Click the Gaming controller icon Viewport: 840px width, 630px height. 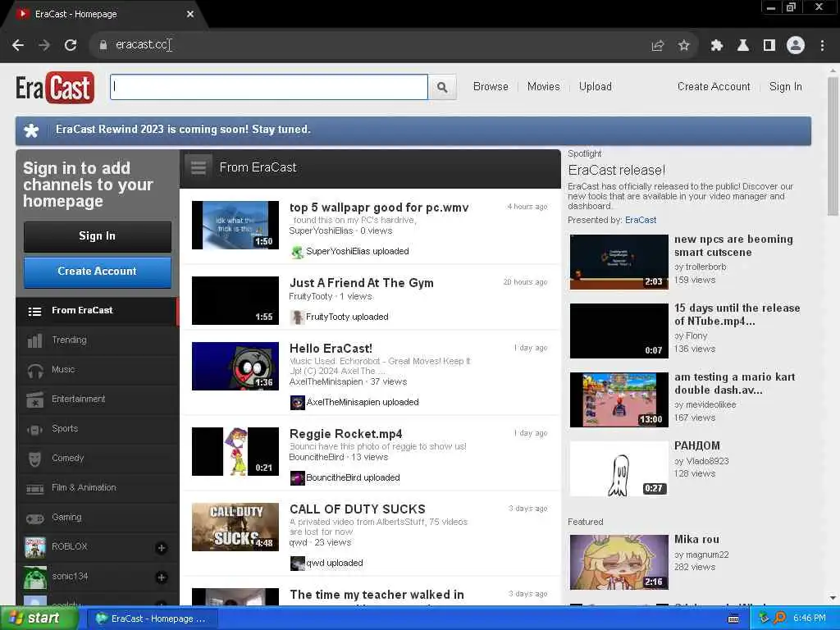coord(34,518)
